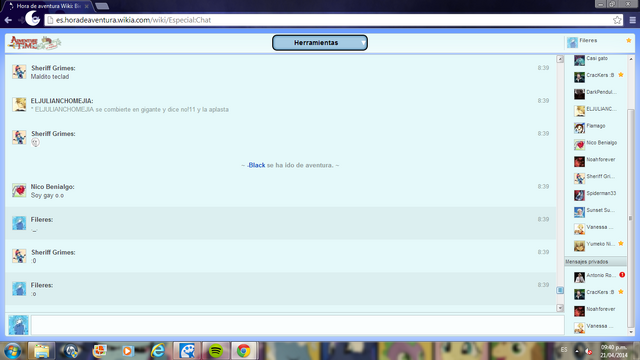Show hidden tray icons arrow
This screenshot has height=360, width=640.
pyautogui.click(x=577, y=351)
